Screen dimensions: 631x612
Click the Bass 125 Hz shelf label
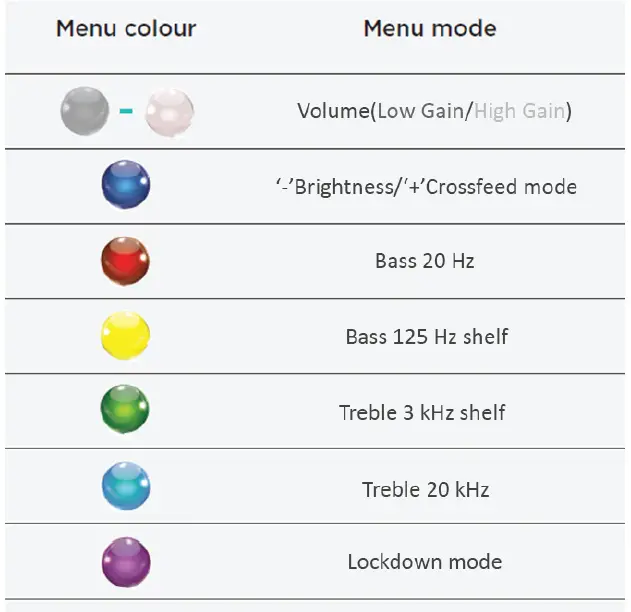[x=427, y=337]
